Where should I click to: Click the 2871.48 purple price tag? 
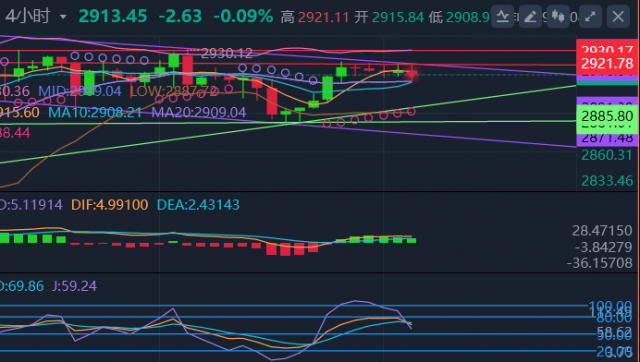click(x=607, y=138)
